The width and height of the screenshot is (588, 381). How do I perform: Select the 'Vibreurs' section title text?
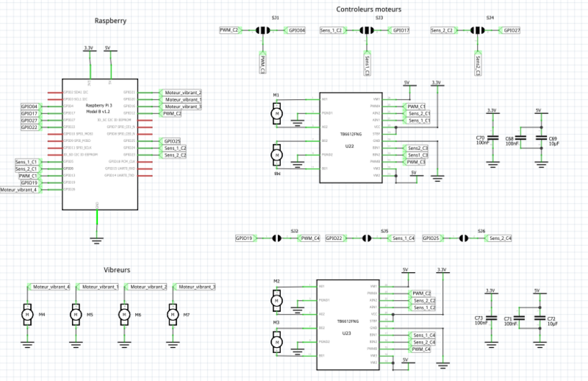pos(117,270)
